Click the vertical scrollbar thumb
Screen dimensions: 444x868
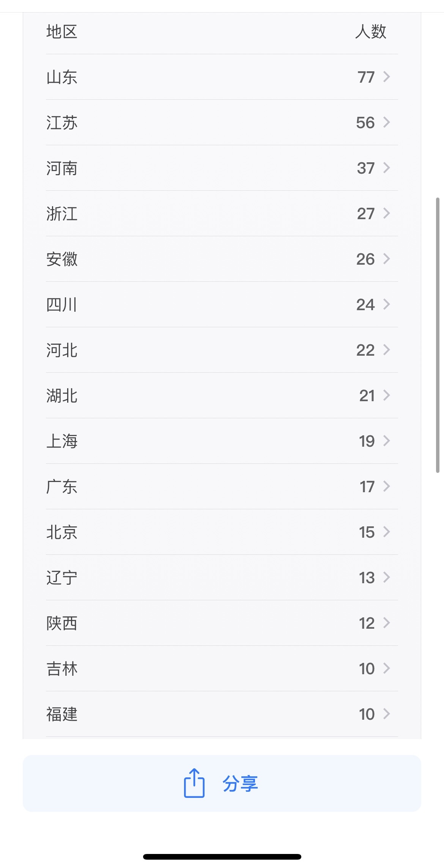pyautogui.click(x=438, y=335)
